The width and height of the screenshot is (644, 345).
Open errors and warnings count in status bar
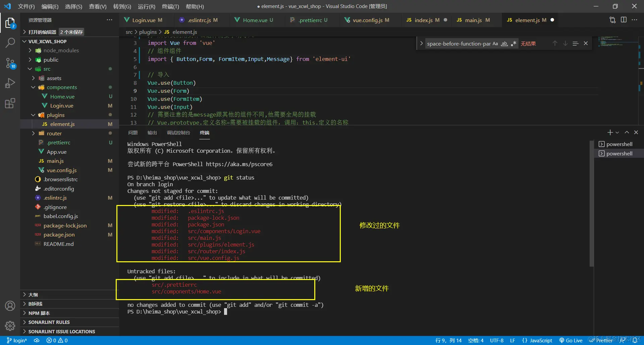tap(57, 341)
